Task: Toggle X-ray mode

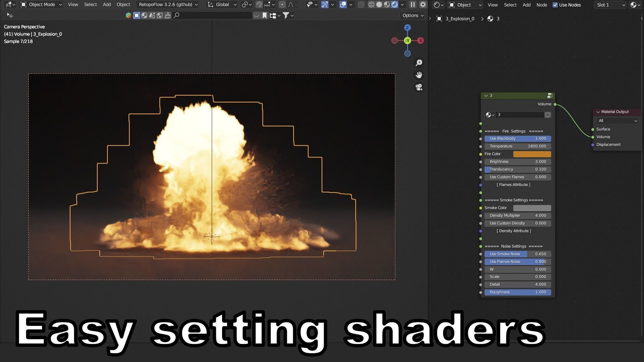Action: coord(361,5)
